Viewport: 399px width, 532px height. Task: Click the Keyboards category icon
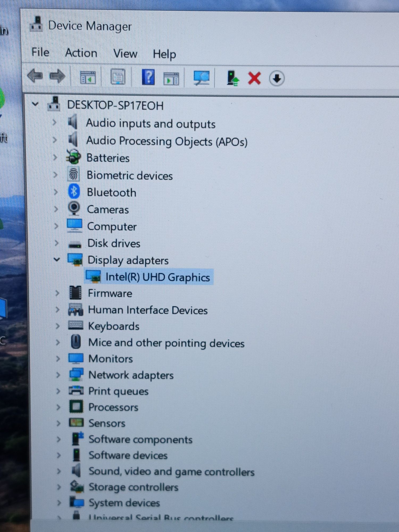[x=76, y=325]
